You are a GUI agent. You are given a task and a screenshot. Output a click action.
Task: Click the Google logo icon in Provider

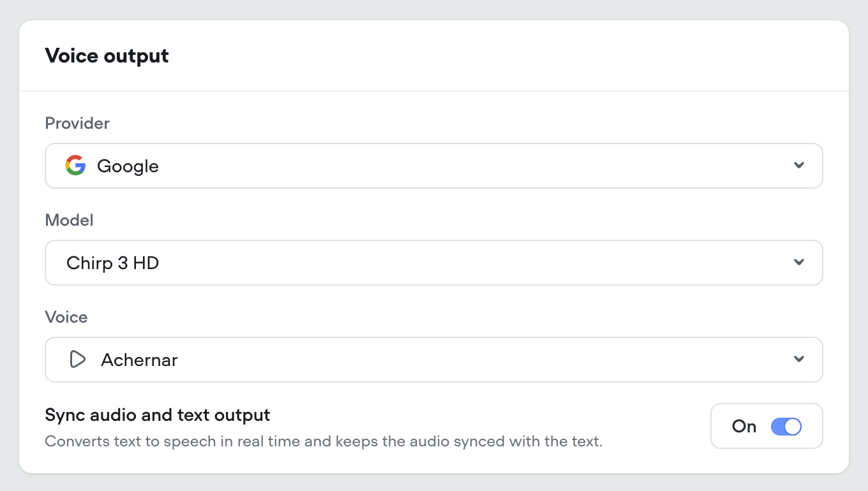click(x=75, y=166)
